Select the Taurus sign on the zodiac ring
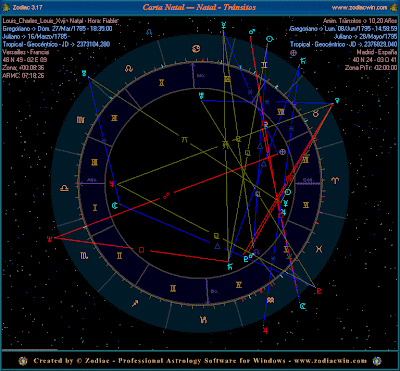The height and width of the screenshot is (371, 400). pyautogui.click(x=315, y=114)
